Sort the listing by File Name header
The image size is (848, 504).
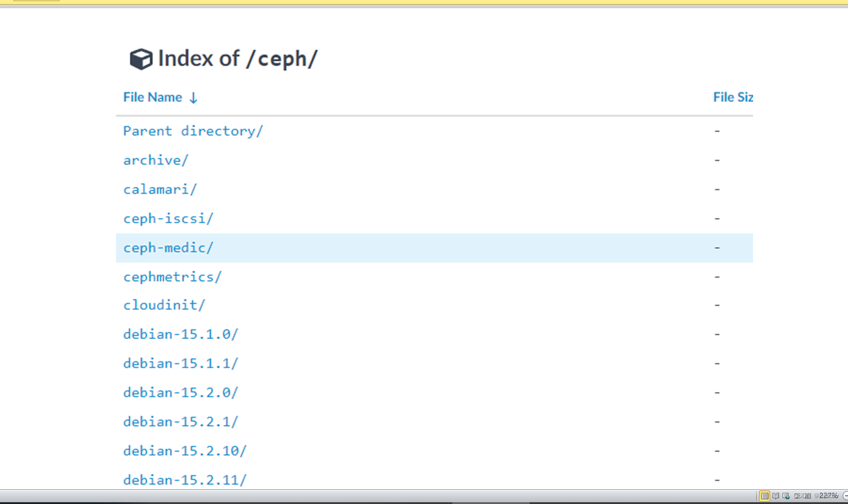point(153,97)
